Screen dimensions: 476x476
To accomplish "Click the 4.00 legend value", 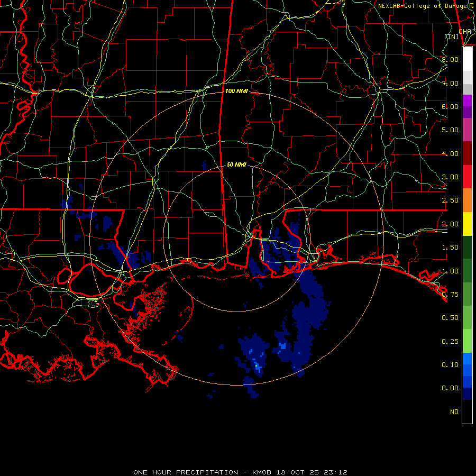I will point(450,153).
